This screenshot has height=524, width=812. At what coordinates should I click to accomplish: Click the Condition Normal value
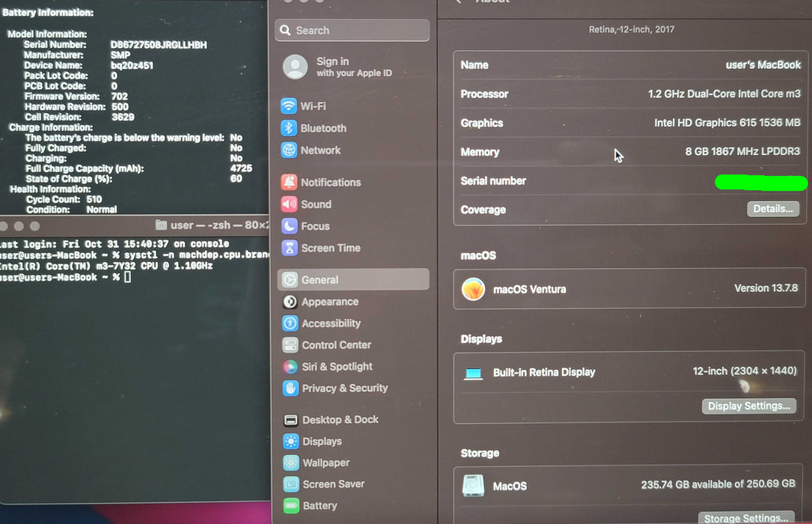tap(102, 210)
